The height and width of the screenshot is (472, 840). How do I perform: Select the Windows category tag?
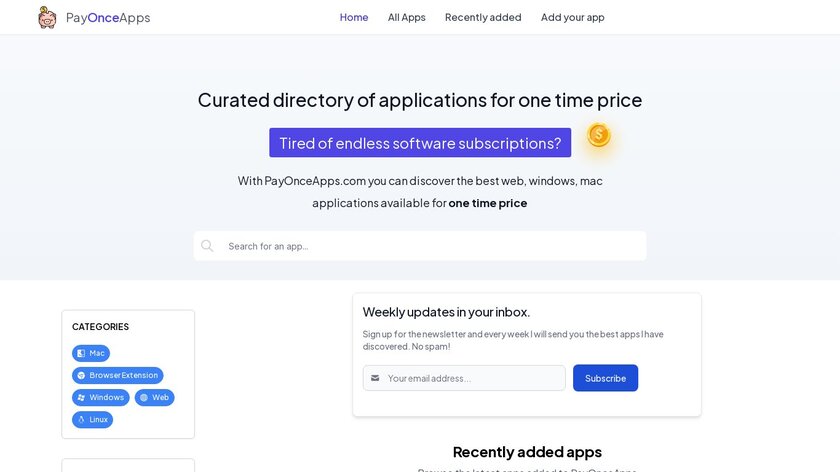100,397
